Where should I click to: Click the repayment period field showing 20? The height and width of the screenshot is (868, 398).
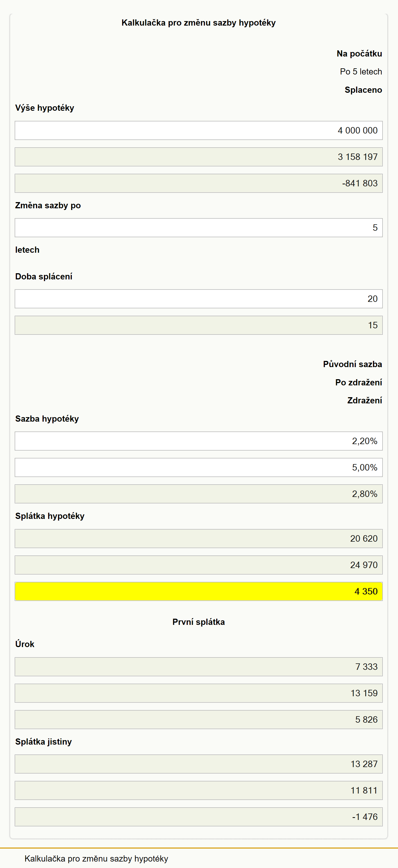pyautogui.click(x=199, y=299)
